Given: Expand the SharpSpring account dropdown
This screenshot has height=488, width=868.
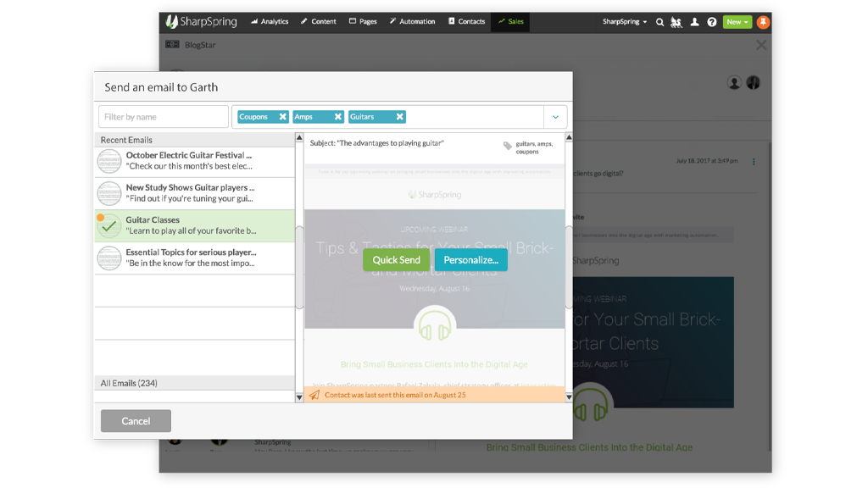Looking at the screenshot, I should (x=625, y=21).
